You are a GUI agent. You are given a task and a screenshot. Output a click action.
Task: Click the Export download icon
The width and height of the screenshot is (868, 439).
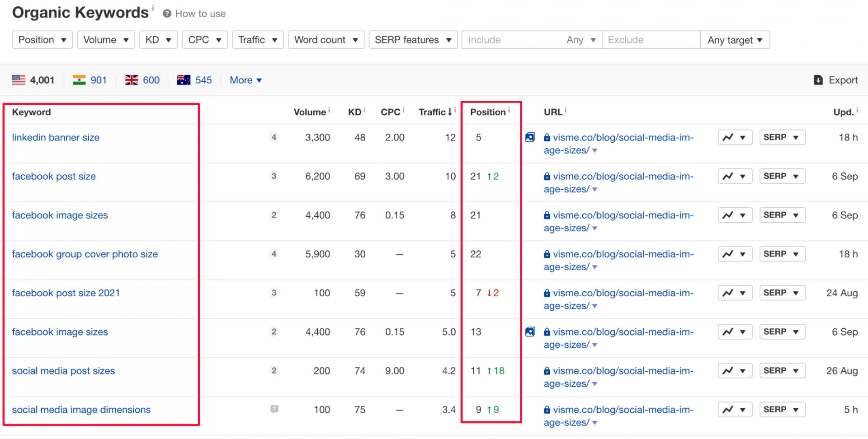[818, 80]
